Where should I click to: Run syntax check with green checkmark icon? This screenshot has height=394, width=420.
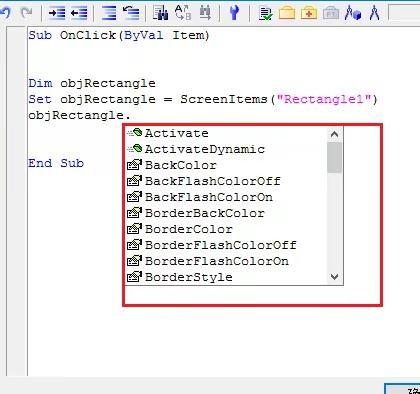click(x=265, y=13)
